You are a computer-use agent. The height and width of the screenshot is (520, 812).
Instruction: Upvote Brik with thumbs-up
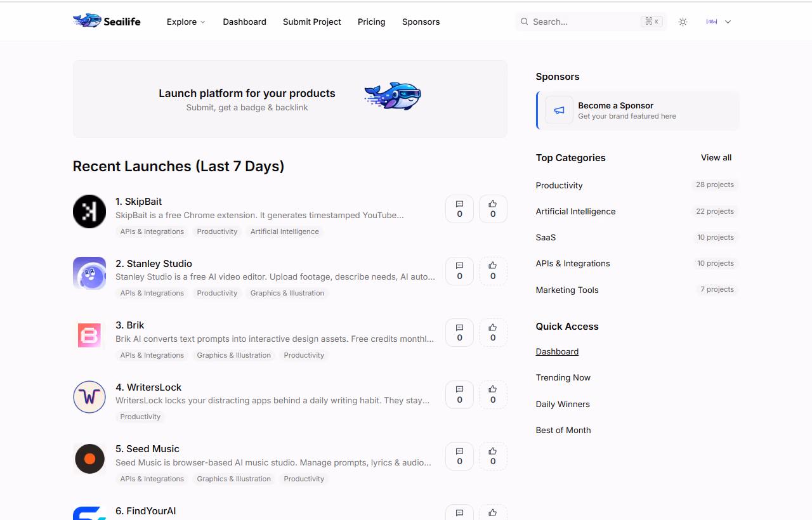pos(493,332)
